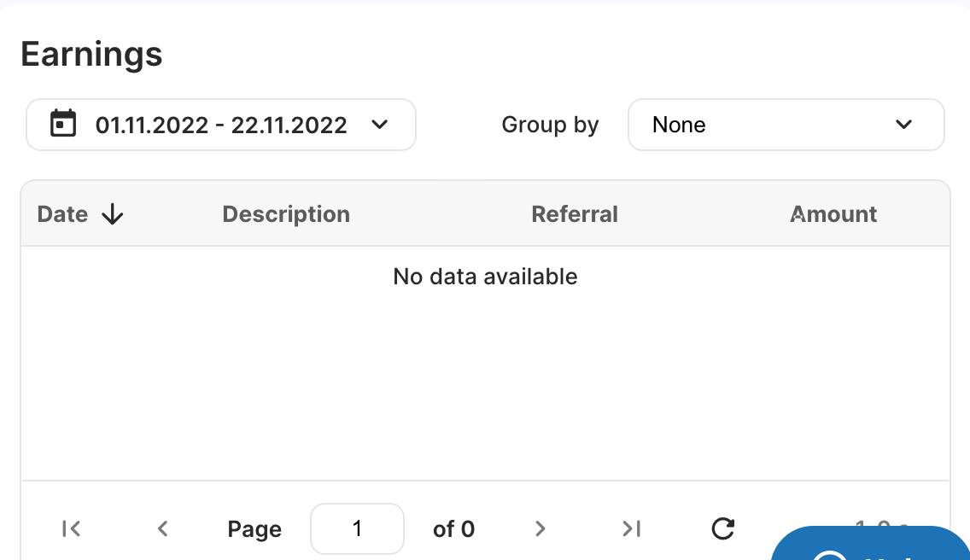Expand the date range chevron
This screenshot has width=970, height=560.
pyautogui.click(x=380, y=125)
